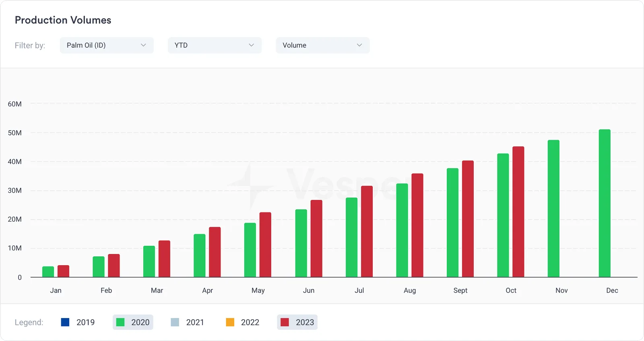Click the Mar month label
This screenshot has height=341, width=644.
157,290
